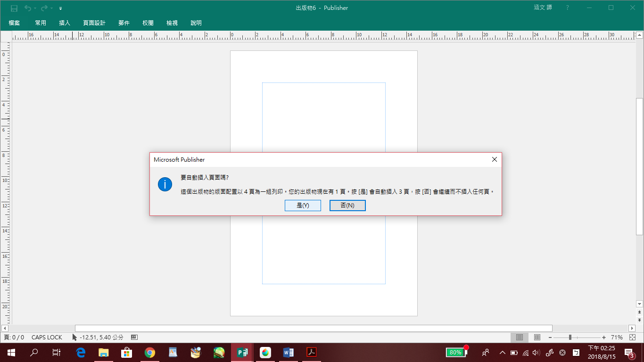The width and height of the screenshot is (644, 362).
Task: Select two-page spread view icon in status bar
Action: pos(537,337)
